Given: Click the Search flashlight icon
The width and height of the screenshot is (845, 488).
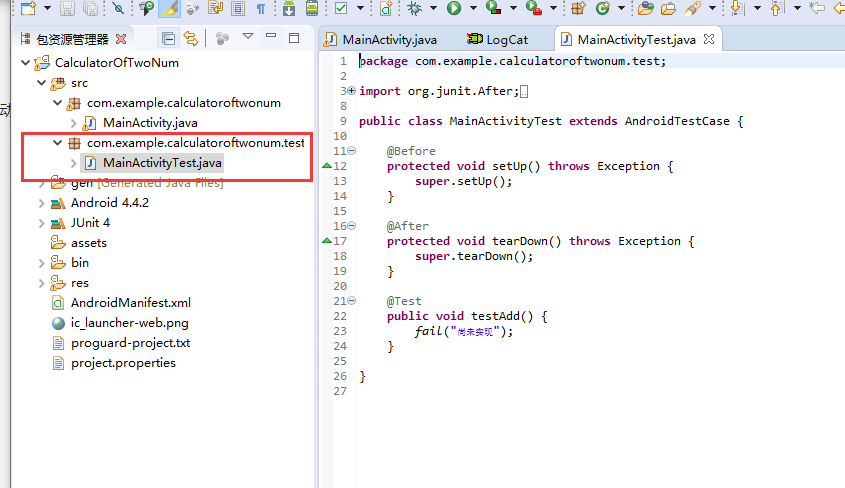Looking at the screenshot, I should pos(693,8).
